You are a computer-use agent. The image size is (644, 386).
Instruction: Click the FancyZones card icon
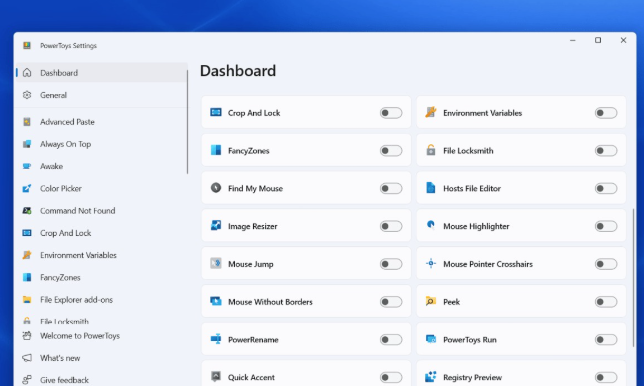[216, 150]
